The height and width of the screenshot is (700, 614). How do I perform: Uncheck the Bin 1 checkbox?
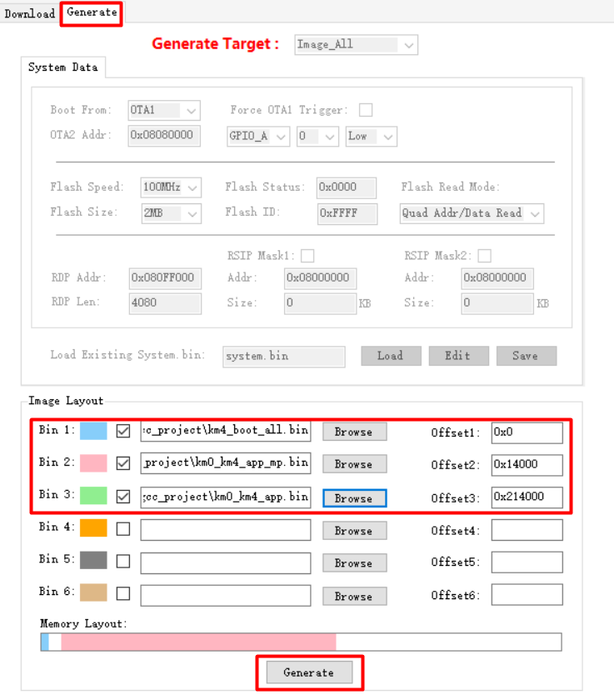[123, 432]
